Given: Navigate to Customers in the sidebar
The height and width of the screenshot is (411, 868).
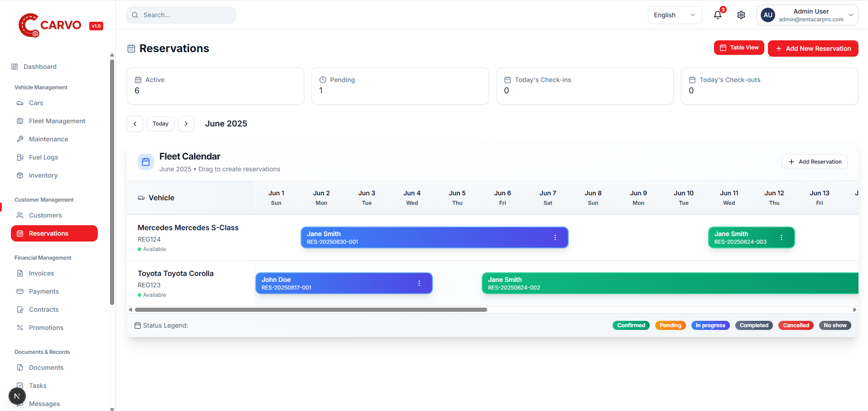Looking at the screenshot, I should tap(45, 215).
